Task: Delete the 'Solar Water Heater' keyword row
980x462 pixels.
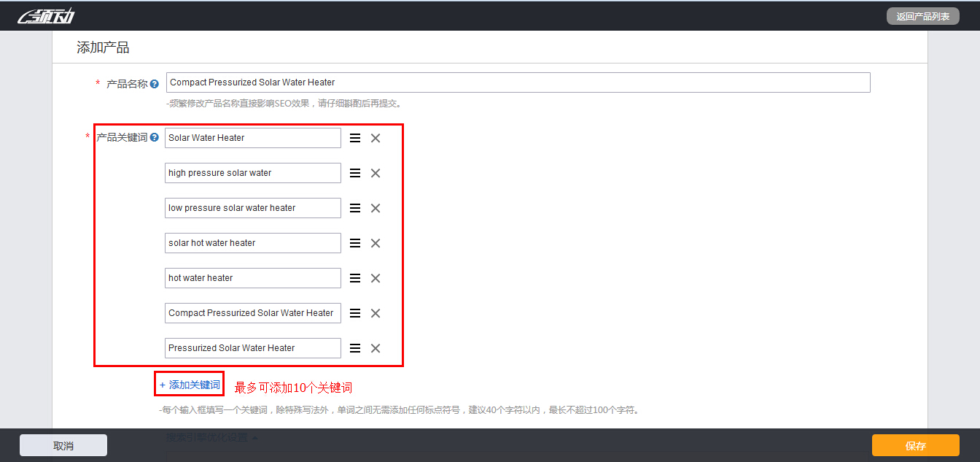Action: pos(376,138)
